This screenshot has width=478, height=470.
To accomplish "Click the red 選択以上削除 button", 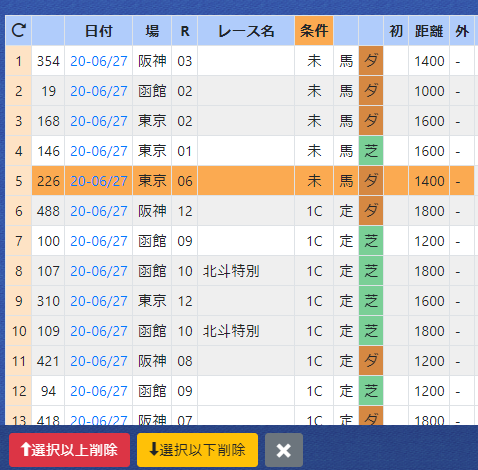I will pyautogui.click(x=69, y=450).
